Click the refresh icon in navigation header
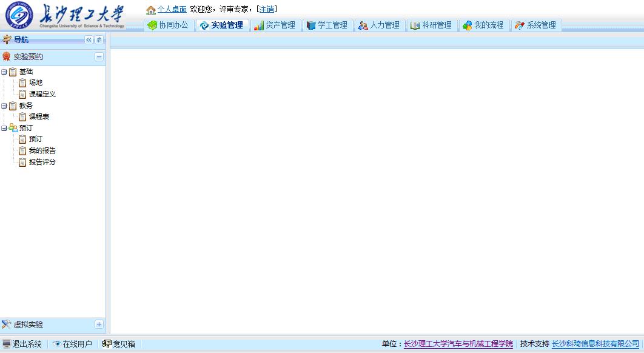644x353 pixels. click(x=99, y=40)
